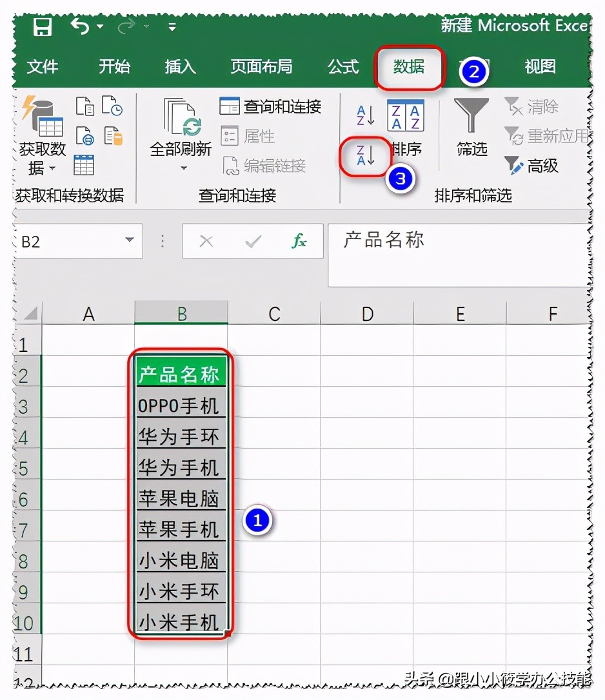Switch to the 视图 tab
This screenshot has height=700, width=605.
541,66
